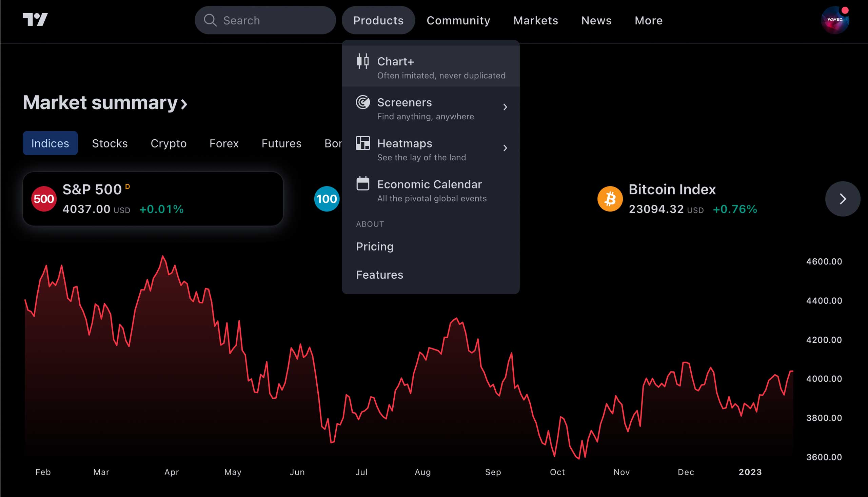Click the 3600.00 price axis label
This screenshot has height=497, width=868.
point(824,457)
